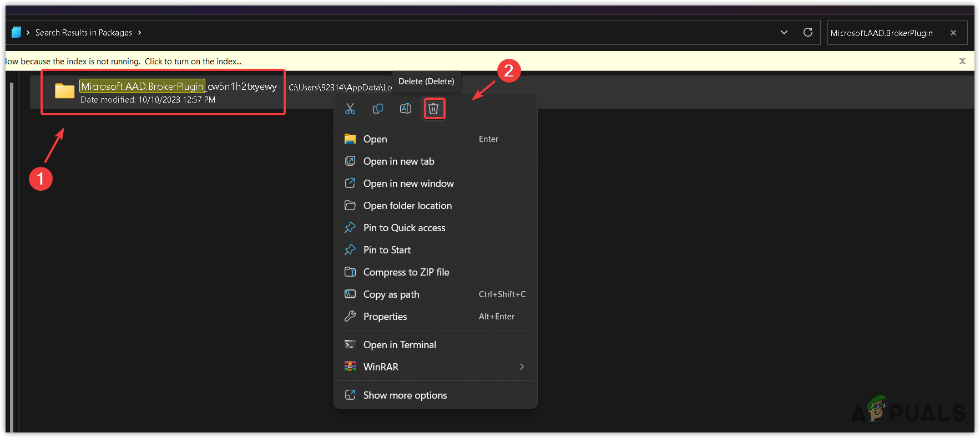Click the Cut icon in context menu
980x438 pixels.
(350, 109)
